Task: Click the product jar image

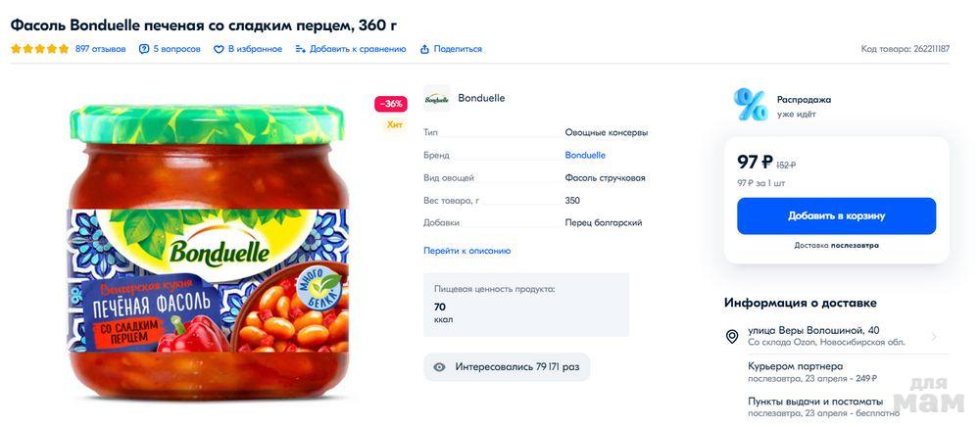Action: [208, 255]
